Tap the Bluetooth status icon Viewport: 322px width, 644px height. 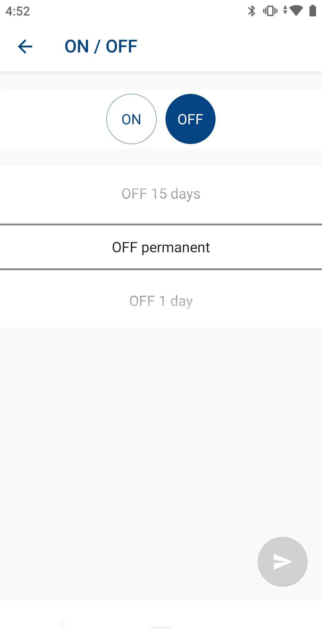(252, 11)
